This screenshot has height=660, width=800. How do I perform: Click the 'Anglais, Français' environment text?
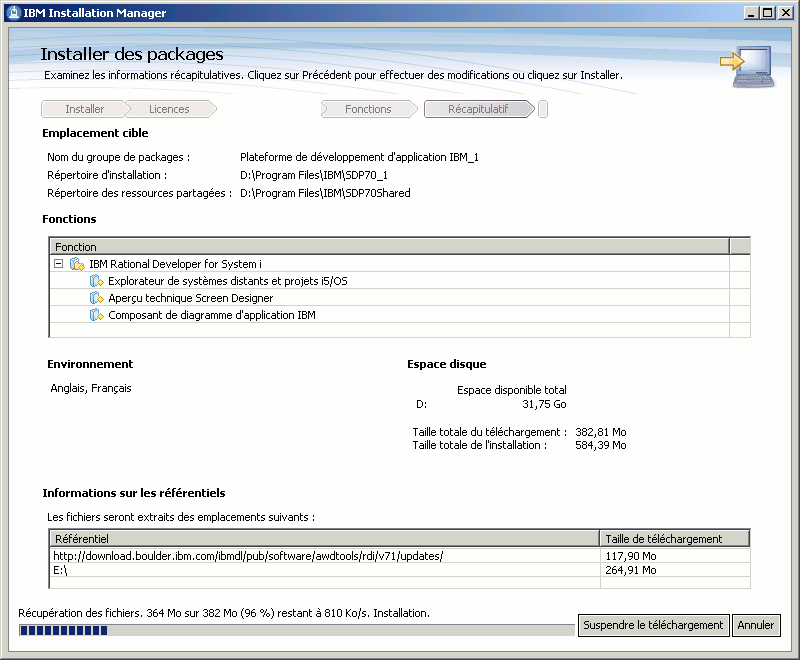91,388
